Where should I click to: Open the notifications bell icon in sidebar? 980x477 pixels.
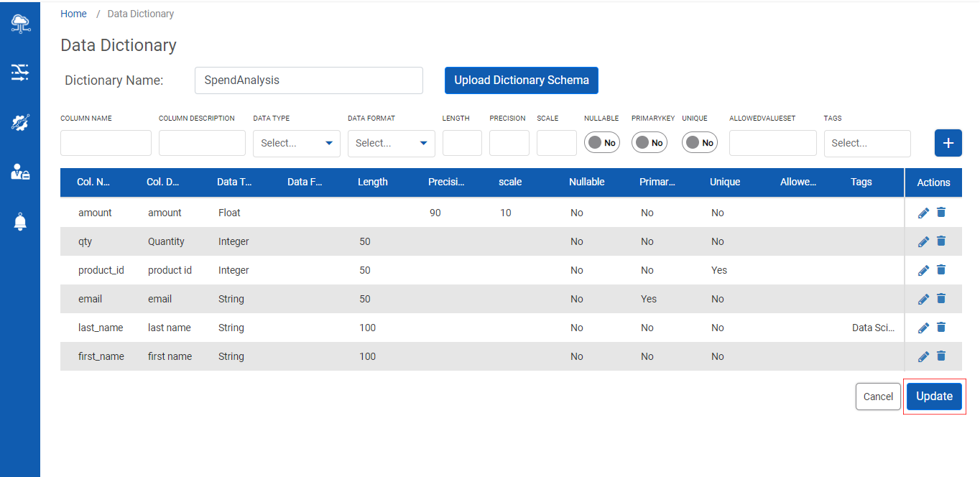tap(20, 221)
